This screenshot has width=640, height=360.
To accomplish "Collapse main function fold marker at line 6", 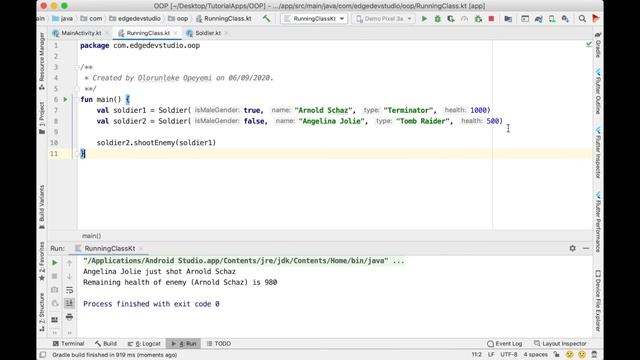I will [x=76, y=99].
